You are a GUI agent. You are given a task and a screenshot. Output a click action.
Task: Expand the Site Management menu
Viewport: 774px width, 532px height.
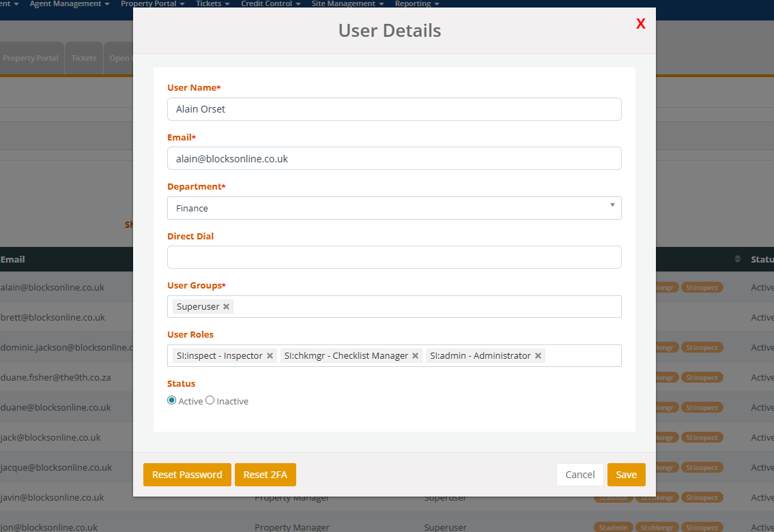click(x=347, y=4)
